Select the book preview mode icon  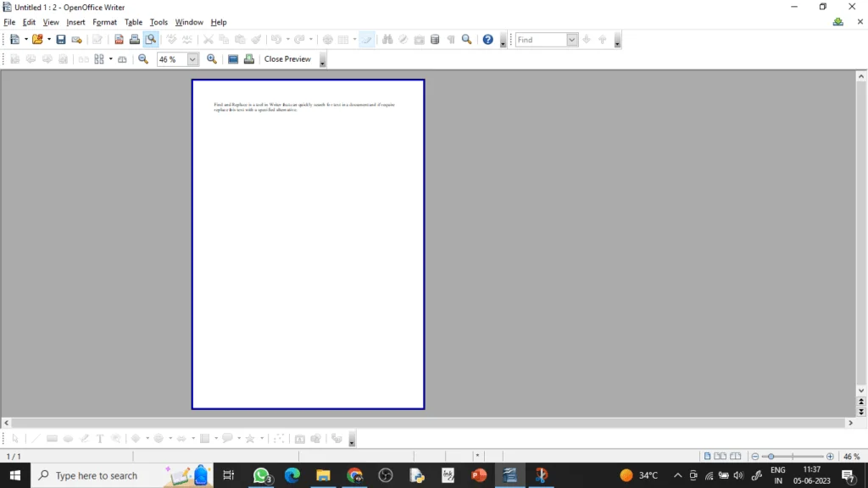point(122,59)
